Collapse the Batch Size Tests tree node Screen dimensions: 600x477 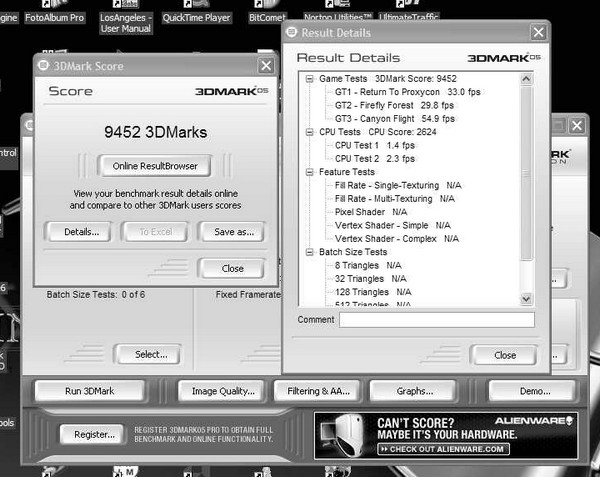[309, 252]
